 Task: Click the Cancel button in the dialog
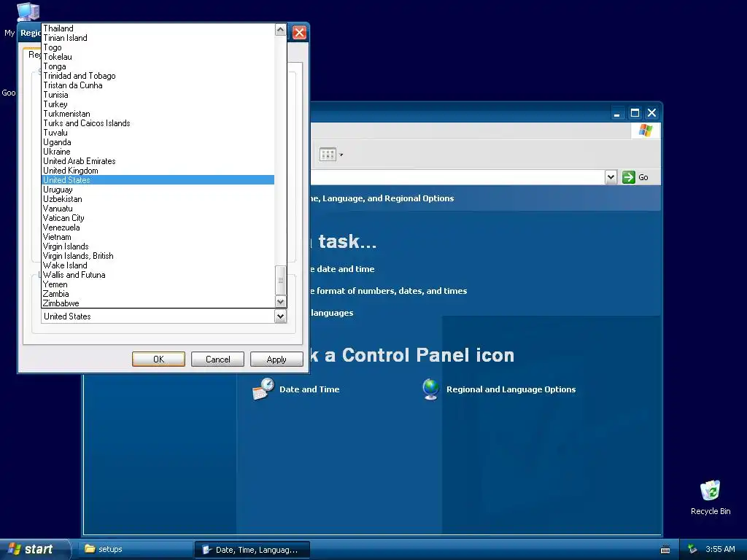click(217, 359)
